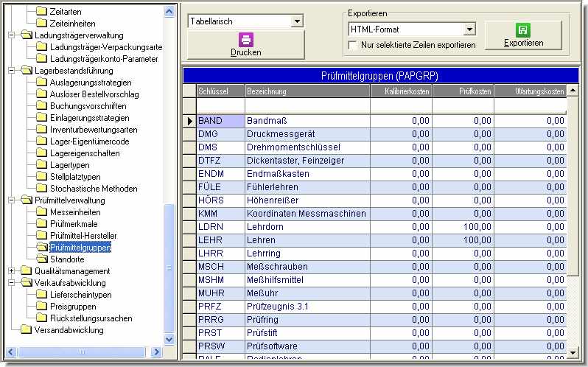Click the Versandabwicklung folder icon
588x367 pixels.
[x=27, y=330]
